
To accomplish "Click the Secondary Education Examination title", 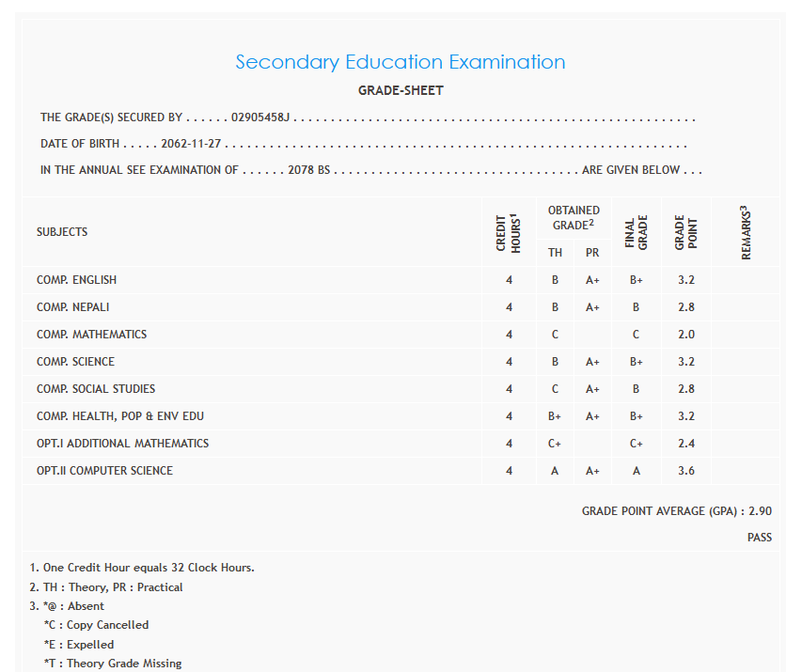I will pos(400,62).
